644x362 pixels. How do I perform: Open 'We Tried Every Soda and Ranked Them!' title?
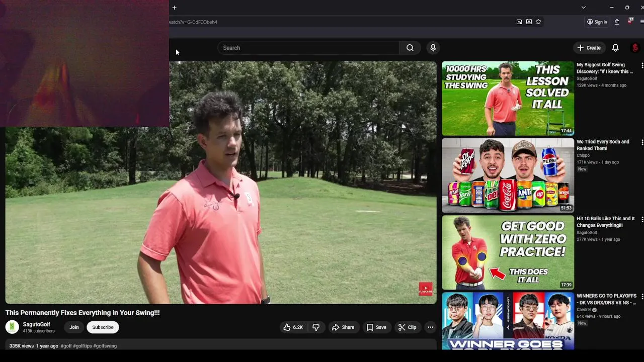[x=603, y=145]
